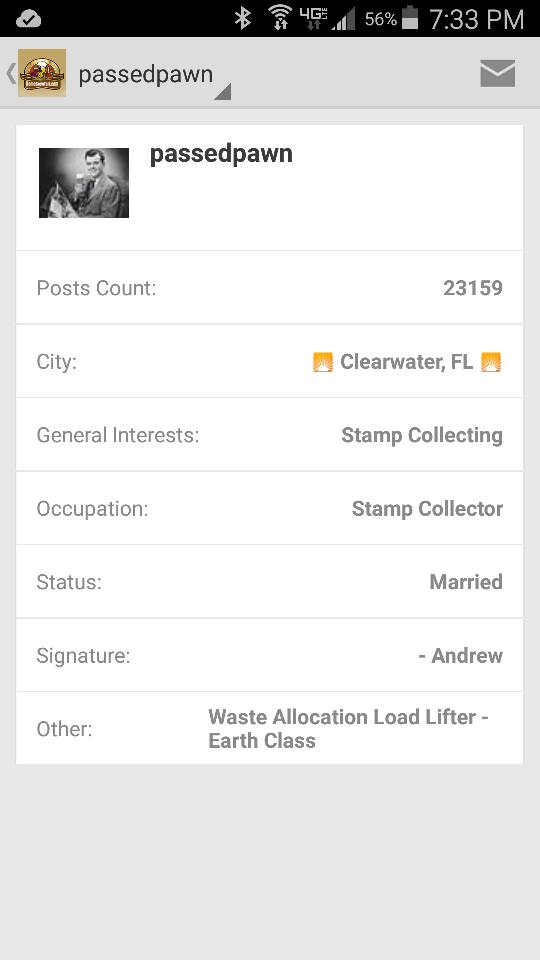The width and height of the screenshot is (540, 960).
Task: View the passedpawn profile avatar photo
Action: click(84, 182)
